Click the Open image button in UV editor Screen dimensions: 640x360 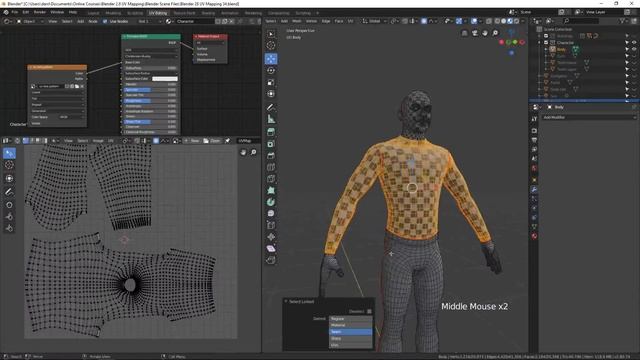212,141
